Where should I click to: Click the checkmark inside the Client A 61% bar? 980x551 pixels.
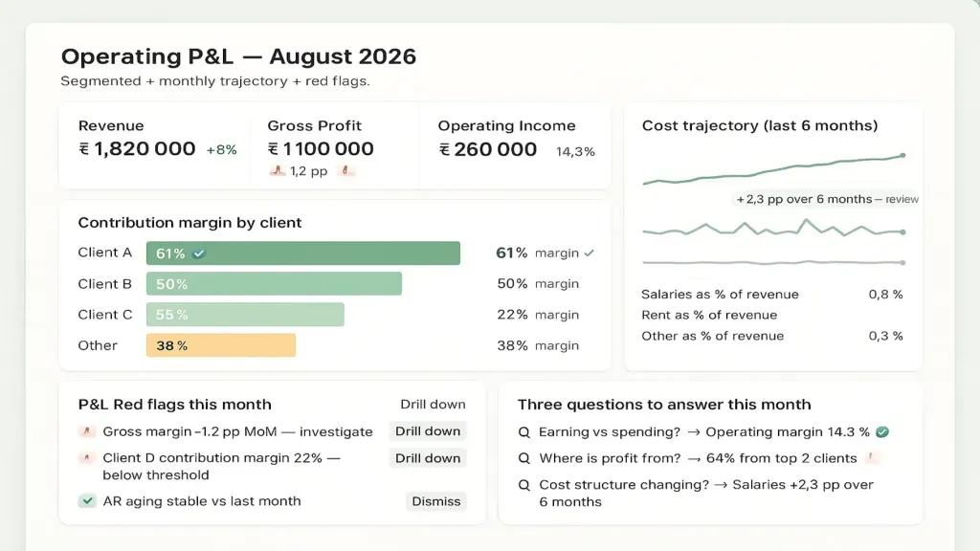click(199, 253)
